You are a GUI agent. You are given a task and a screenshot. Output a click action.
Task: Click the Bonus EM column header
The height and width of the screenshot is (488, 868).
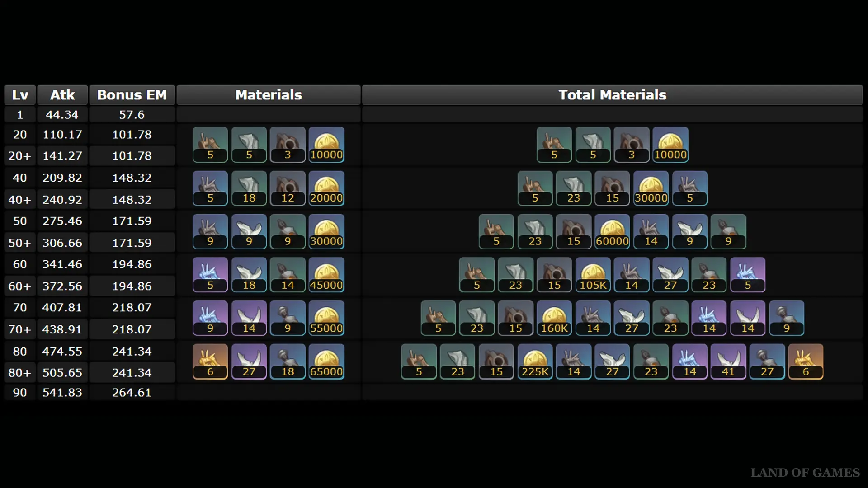click(132, 95)
